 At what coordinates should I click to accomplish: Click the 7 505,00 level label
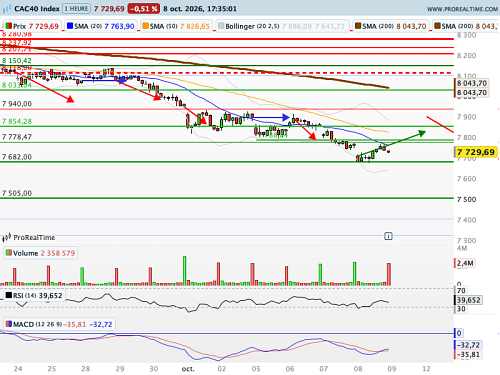(x=17, y=193)
